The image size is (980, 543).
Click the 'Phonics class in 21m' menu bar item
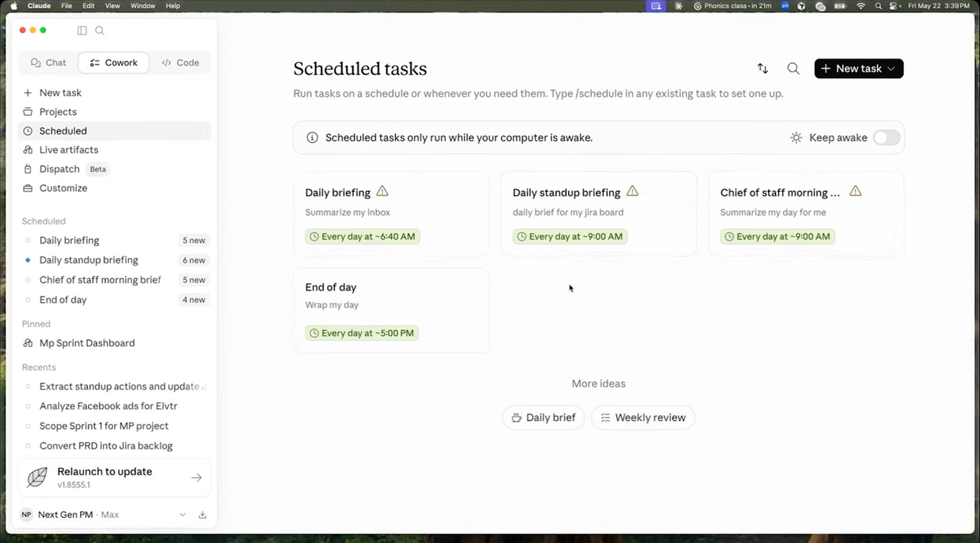pyautogui.click(x=734, y=6)
